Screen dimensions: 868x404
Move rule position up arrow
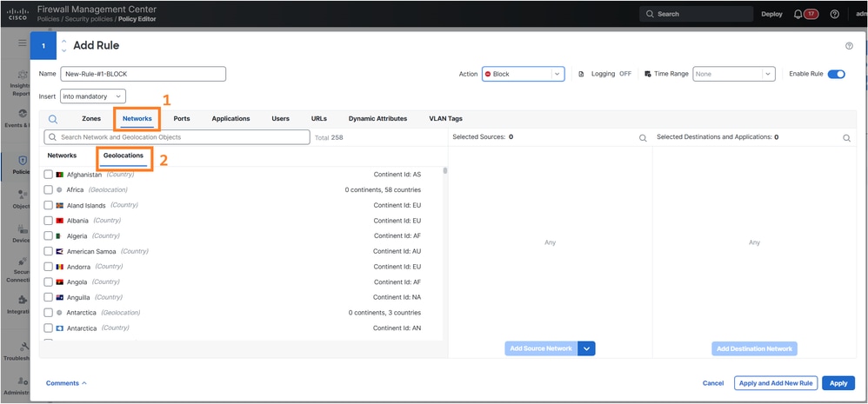63,42
